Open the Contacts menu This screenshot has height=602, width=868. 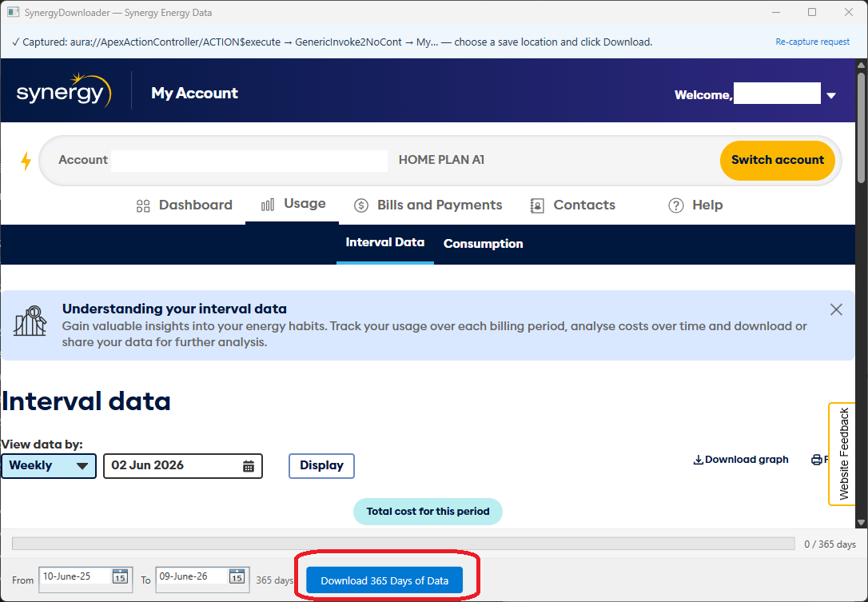click(x=573, y=205)
